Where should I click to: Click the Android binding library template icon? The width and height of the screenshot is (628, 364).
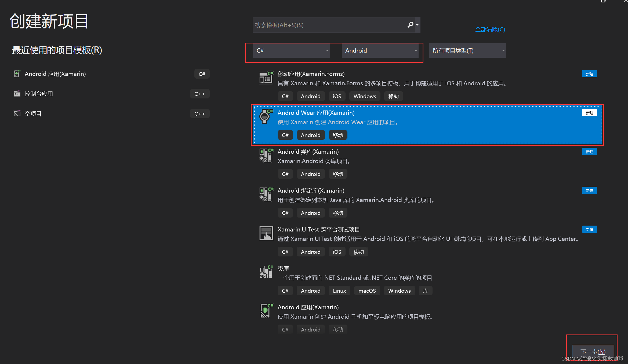(266, 194)
